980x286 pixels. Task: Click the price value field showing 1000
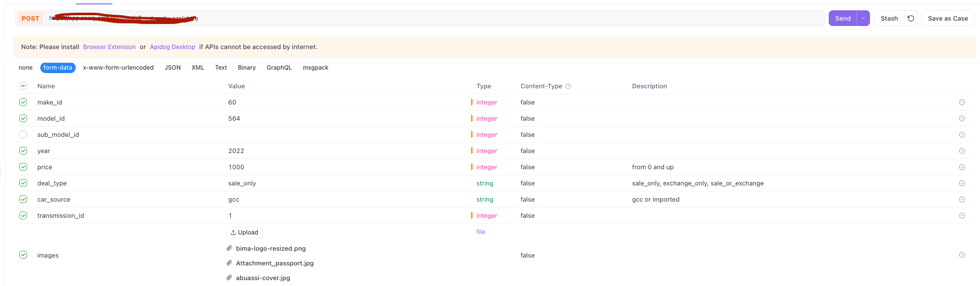[236, 167]
